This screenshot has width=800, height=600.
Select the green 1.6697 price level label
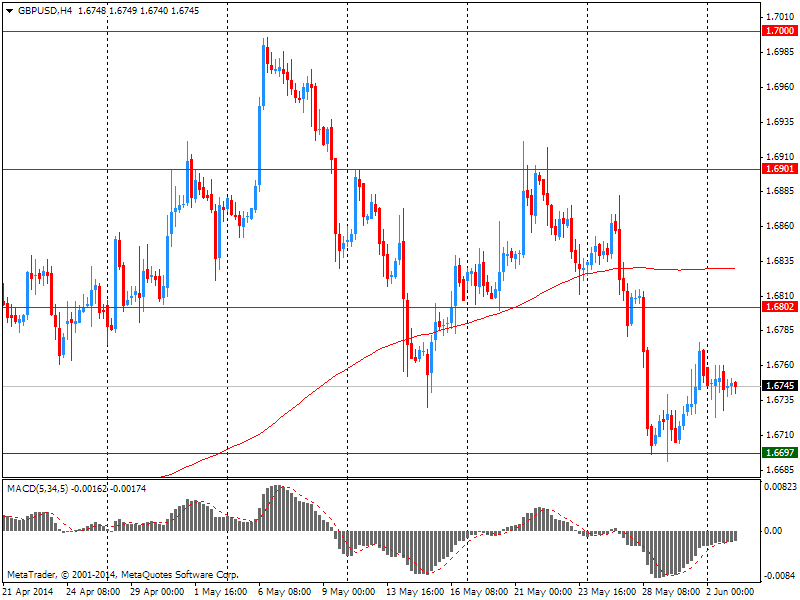click(x=780, y=453)
